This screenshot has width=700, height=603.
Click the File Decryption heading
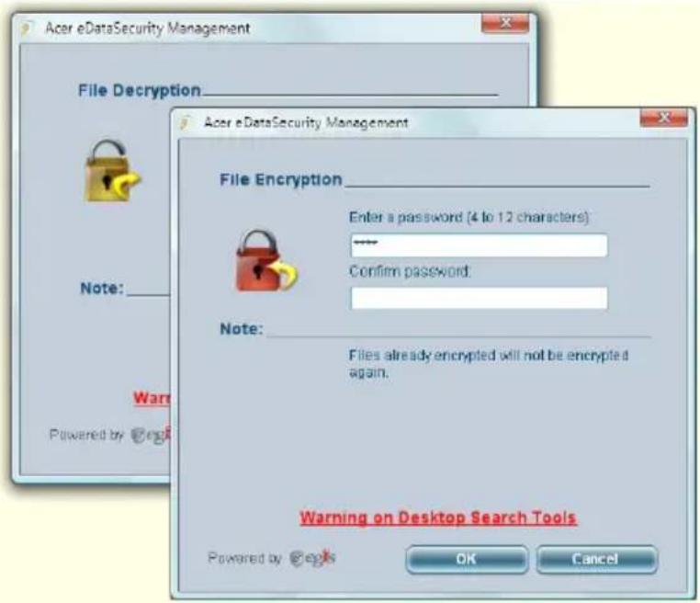pos(140,90)
